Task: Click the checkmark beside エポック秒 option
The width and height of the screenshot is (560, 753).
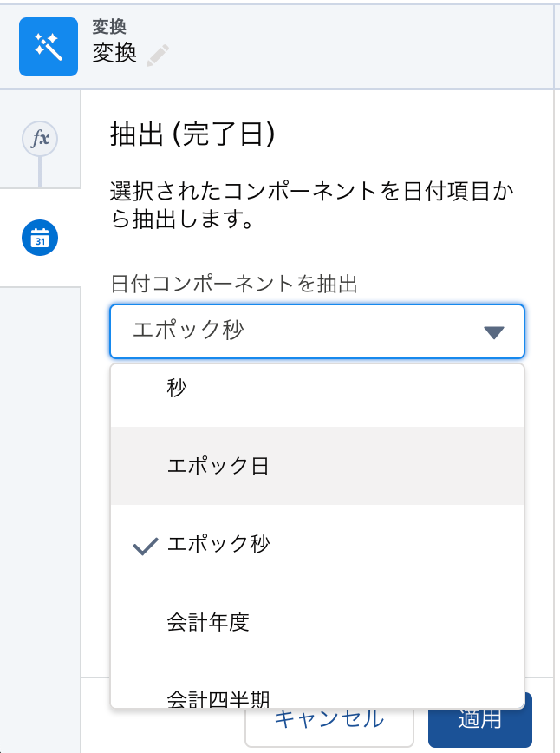Action: pos(145,546)
